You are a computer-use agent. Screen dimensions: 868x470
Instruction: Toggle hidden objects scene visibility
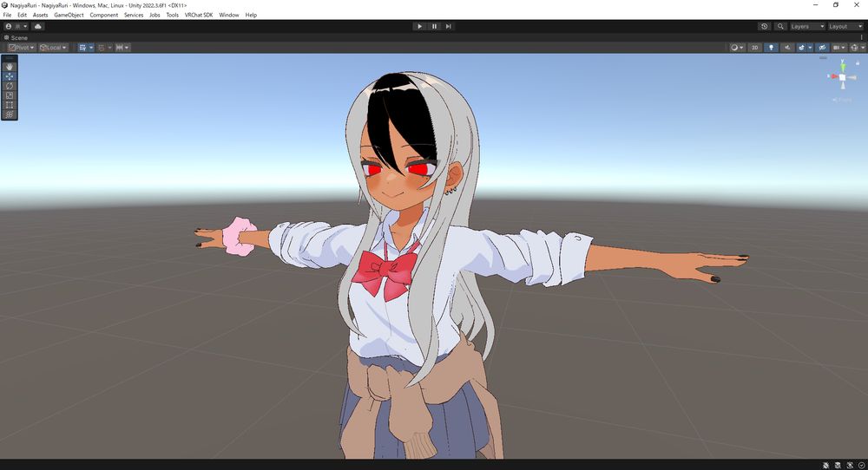click(822, 48)
